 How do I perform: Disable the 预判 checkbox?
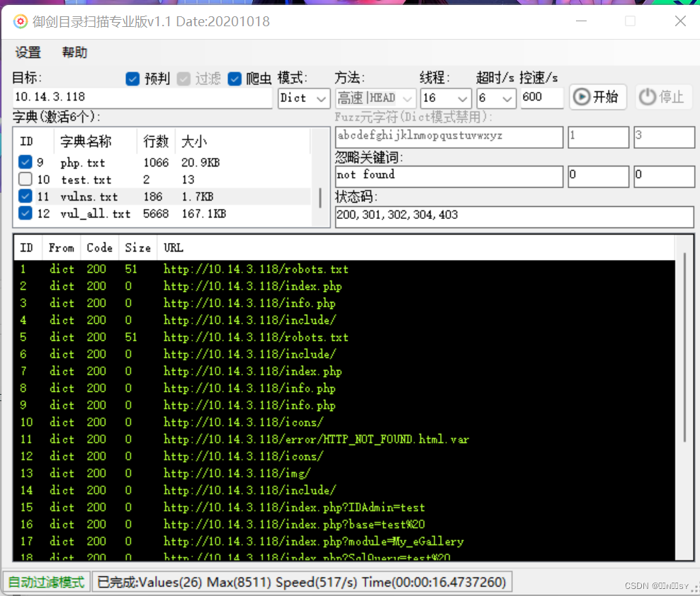click(132, 79)
